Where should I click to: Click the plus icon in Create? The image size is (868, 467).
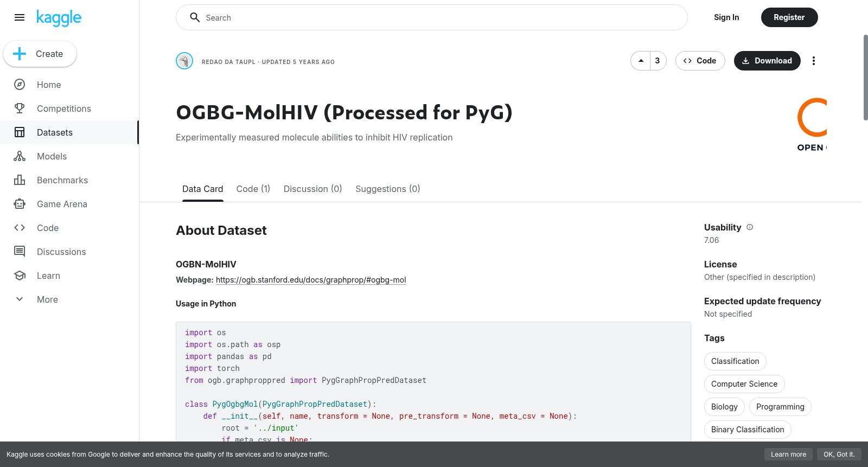tap(20, 54)
